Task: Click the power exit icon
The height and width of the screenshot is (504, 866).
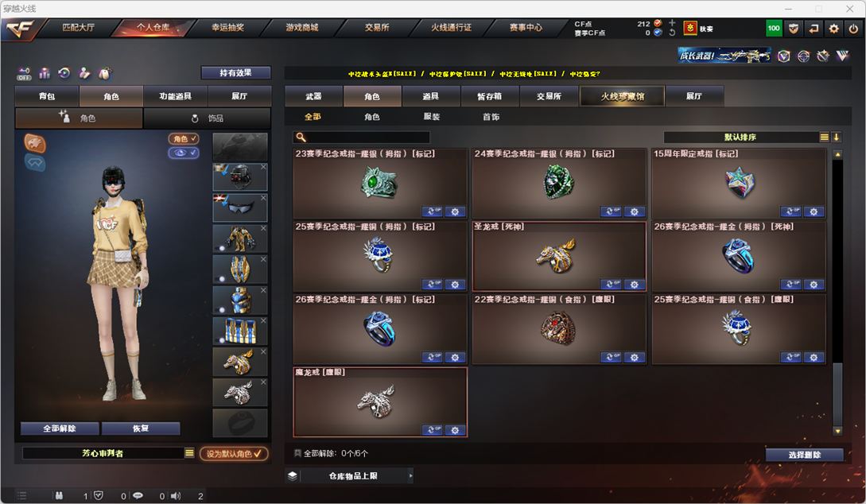Action: (853, 28)
